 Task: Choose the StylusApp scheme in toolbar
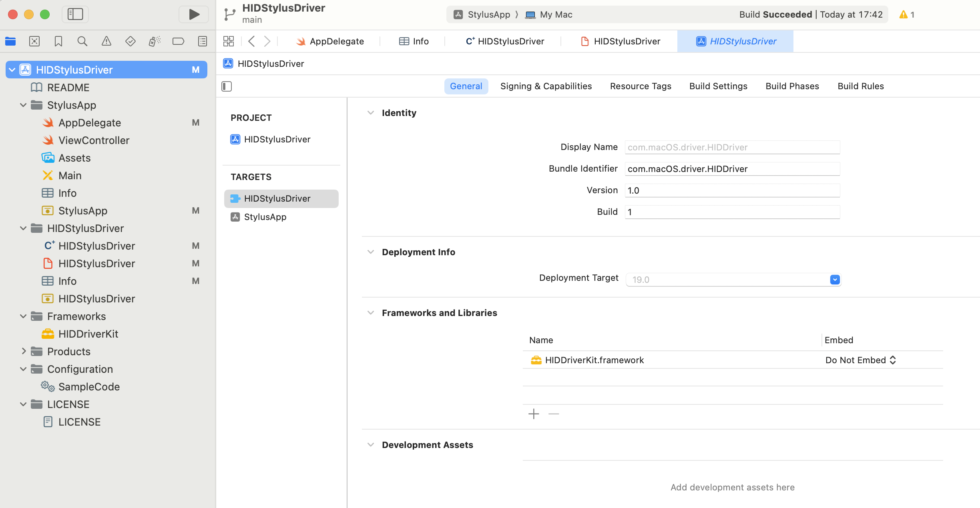(x=482, y=15)
